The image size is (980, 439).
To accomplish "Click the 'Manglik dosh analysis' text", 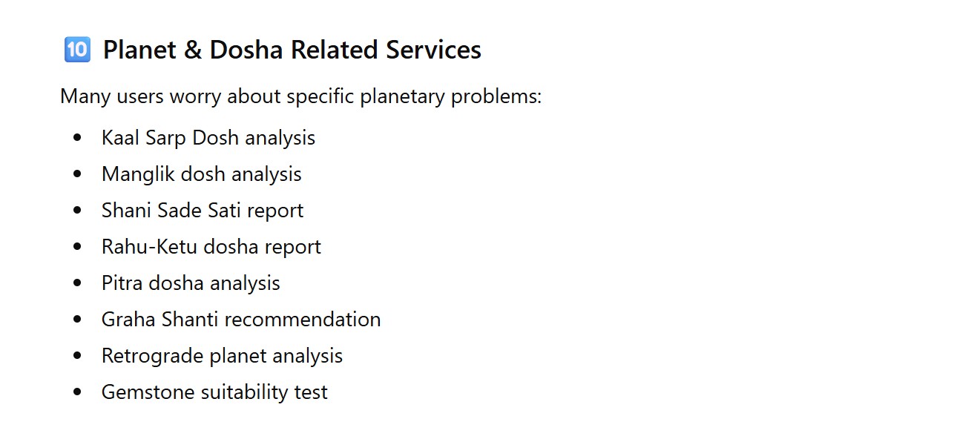I will click(x=202, y=174).
